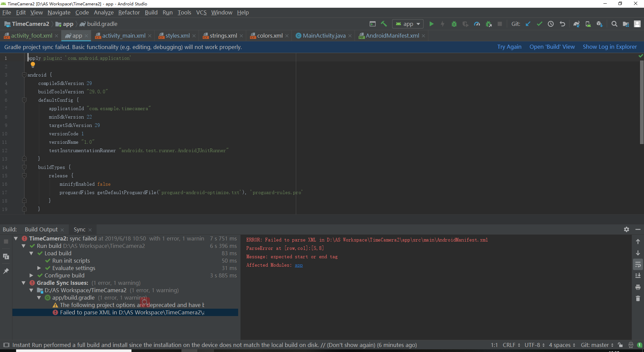Click the lightbulb intention icon in editor
Image resolution: width=644 pixels, height=352 pixels.
click(33, 65)
